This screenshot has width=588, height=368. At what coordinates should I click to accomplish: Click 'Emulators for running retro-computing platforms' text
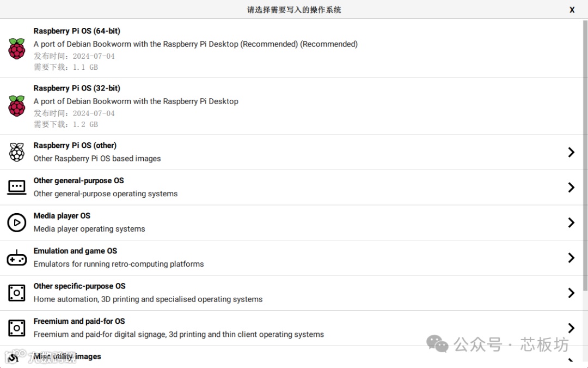coord(119,264)
